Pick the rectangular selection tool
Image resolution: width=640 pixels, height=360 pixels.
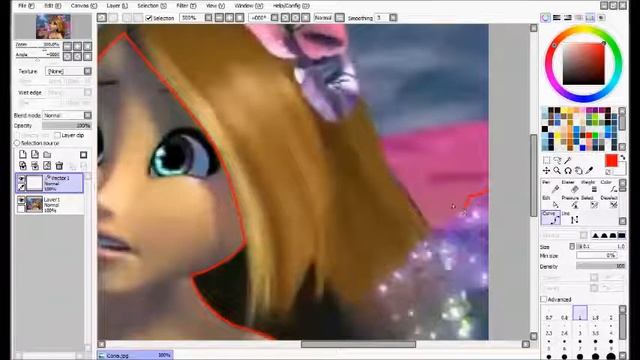[x=546, y=160]
